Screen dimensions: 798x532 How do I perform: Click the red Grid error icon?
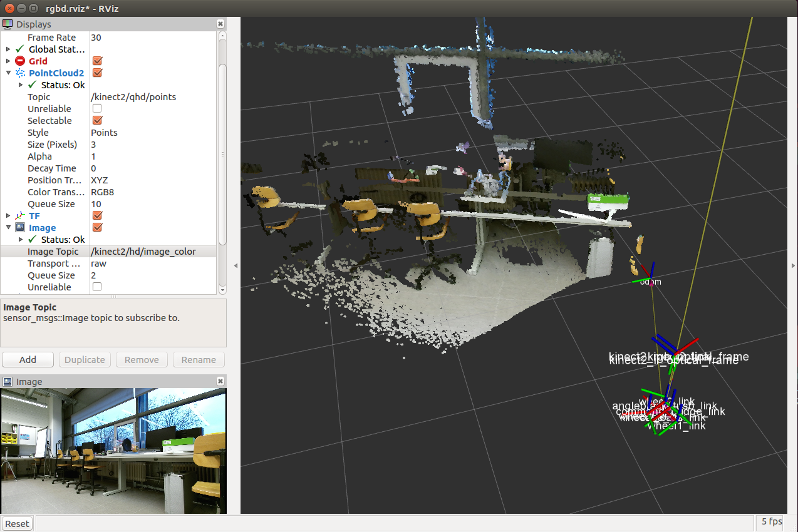click(x=20, y=61)
